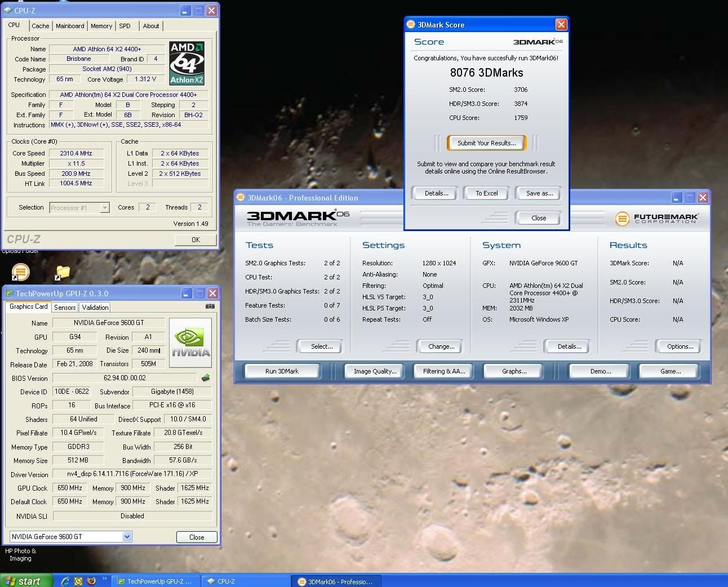Click the yellow middle Quick Launch icon
728x587 pixels.
coord(78,581)
